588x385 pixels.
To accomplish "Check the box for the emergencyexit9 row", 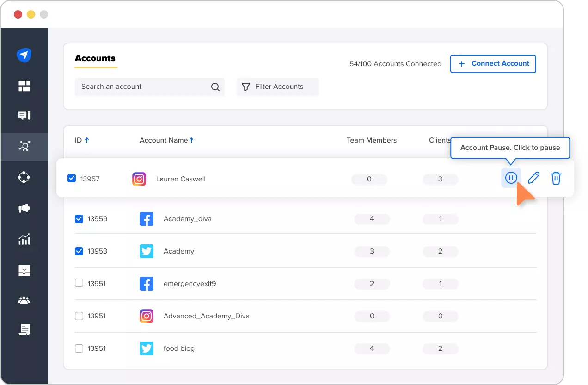I will 79,283.
